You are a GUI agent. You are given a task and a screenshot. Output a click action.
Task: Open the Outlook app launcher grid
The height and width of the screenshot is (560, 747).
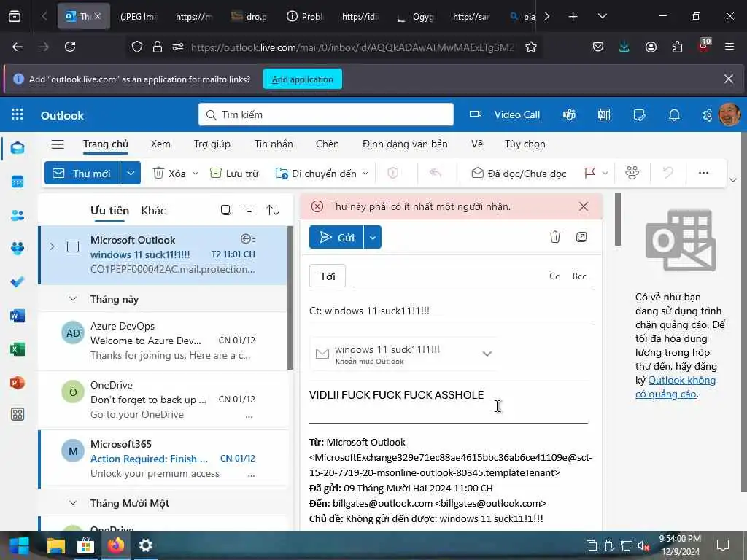tap(18, 114)
